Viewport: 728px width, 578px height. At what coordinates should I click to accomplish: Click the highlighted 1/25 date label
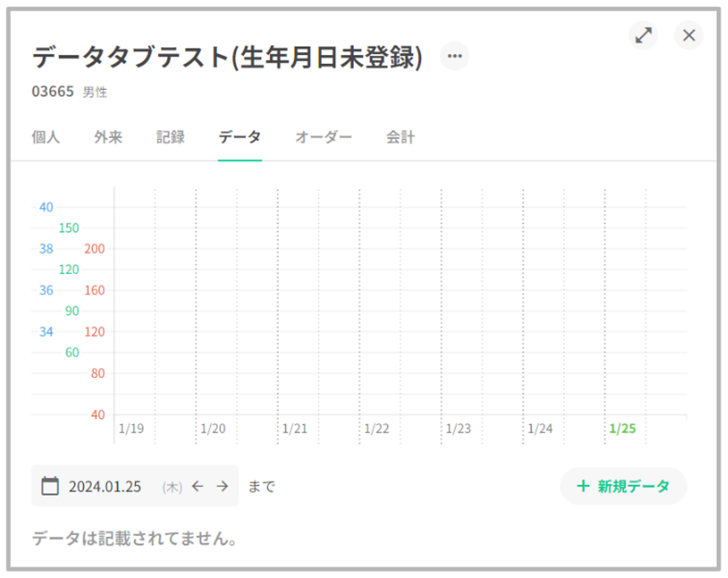tap(622, 429)
